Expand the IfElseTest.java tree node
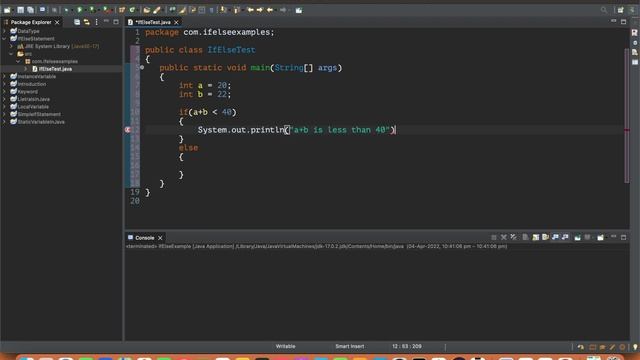The width and height of the screenshot is (640, 360). (26, 69)
